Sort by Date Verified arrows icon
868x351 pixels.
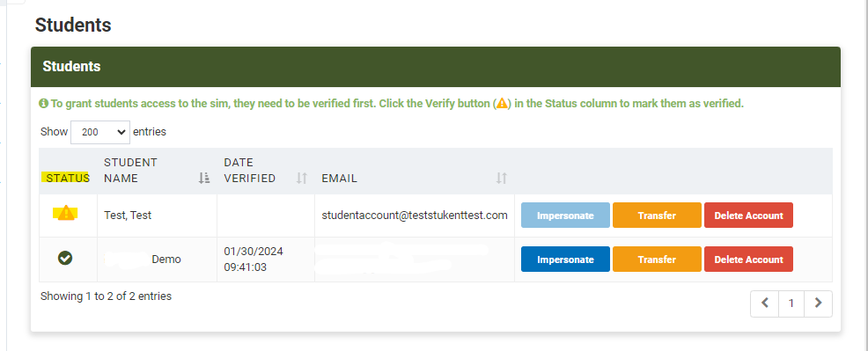pos(302,178)
